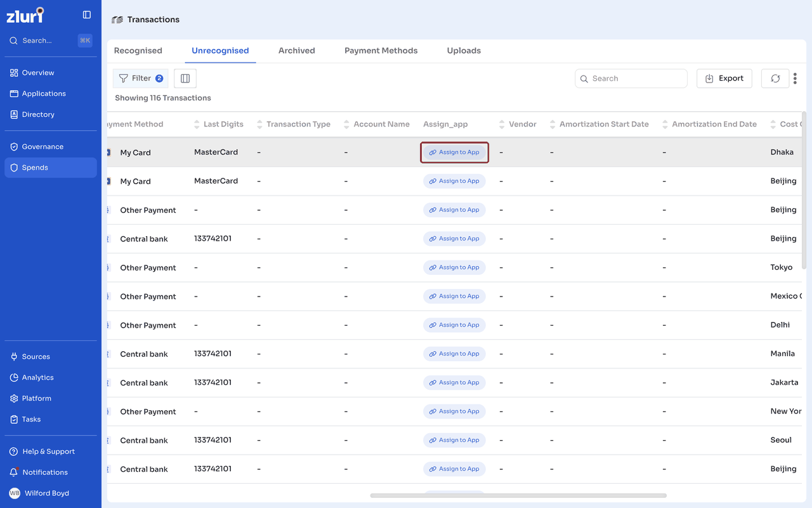
Task: Open Help & Support
Action: click(51, 451)
